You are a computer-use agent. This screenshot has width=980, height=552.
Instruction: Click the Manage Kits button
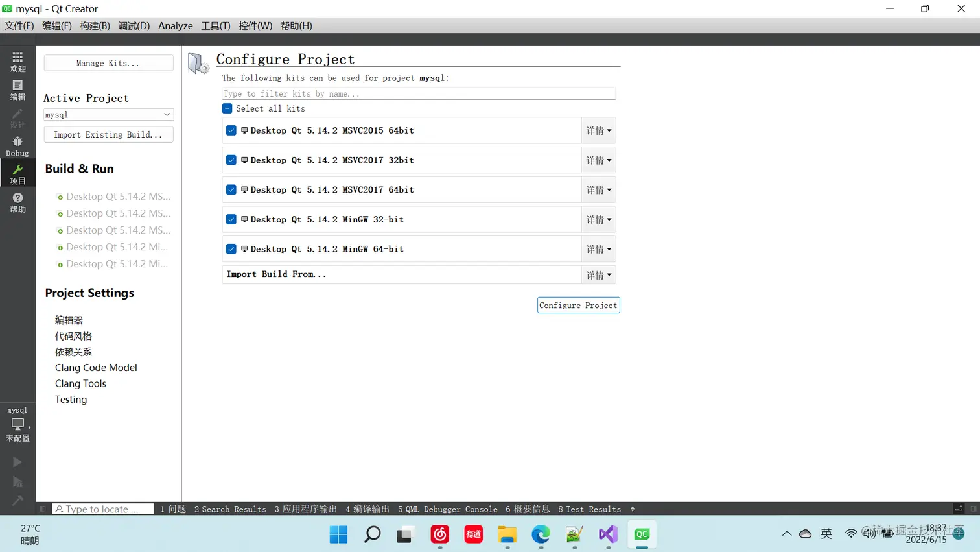108,63
